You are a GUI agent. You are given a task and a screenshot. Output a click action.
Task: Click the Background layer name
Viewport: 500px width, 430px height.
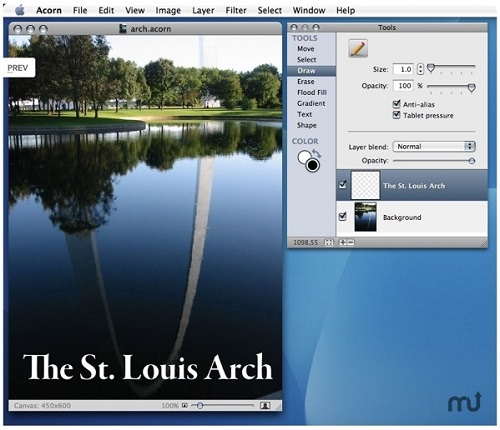tap(402, 217)
